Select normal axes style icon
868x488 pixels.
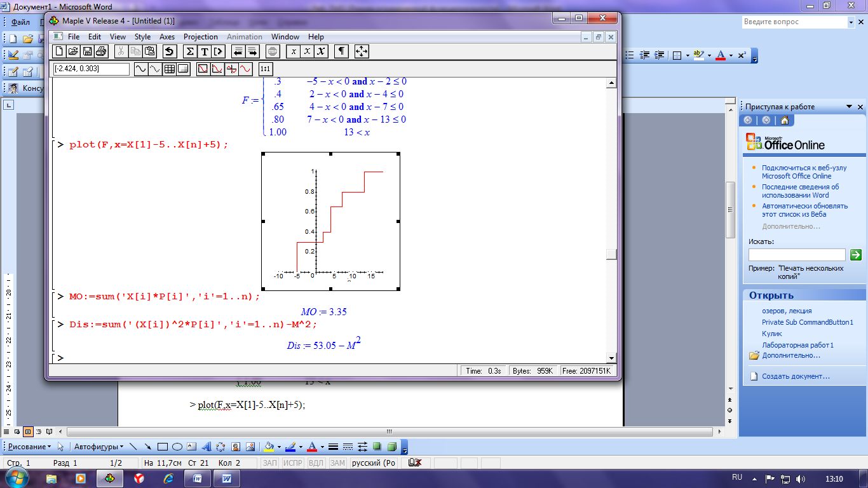pyautogui.click(x=231, y=69)
